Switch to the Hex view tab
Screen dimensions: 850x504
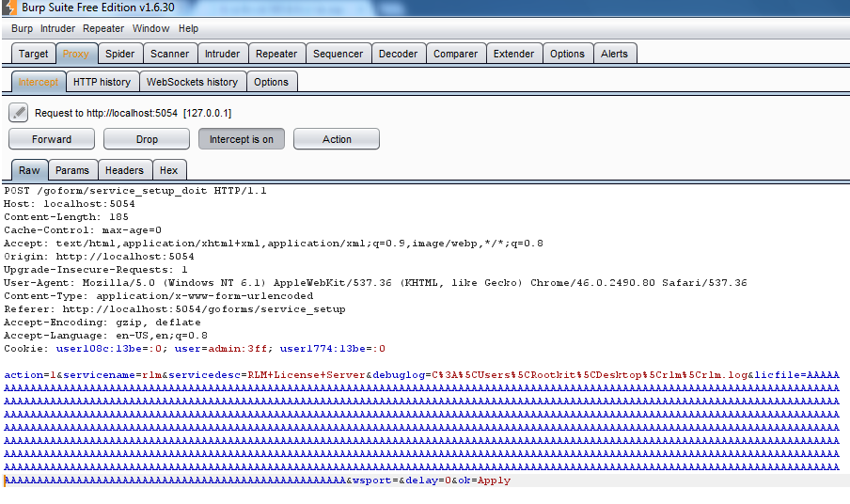click(x=168, y=170)
